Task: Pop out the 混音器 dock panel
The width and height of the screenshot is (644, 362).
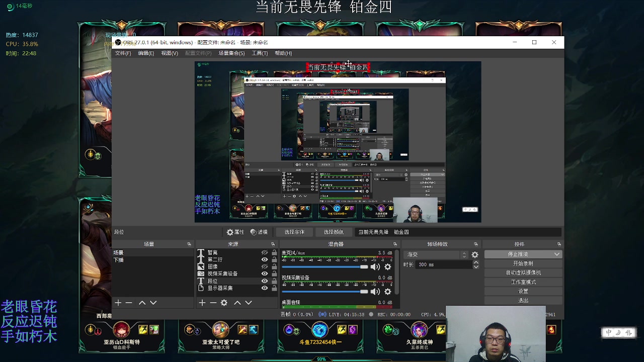Action: click(395, 244)
